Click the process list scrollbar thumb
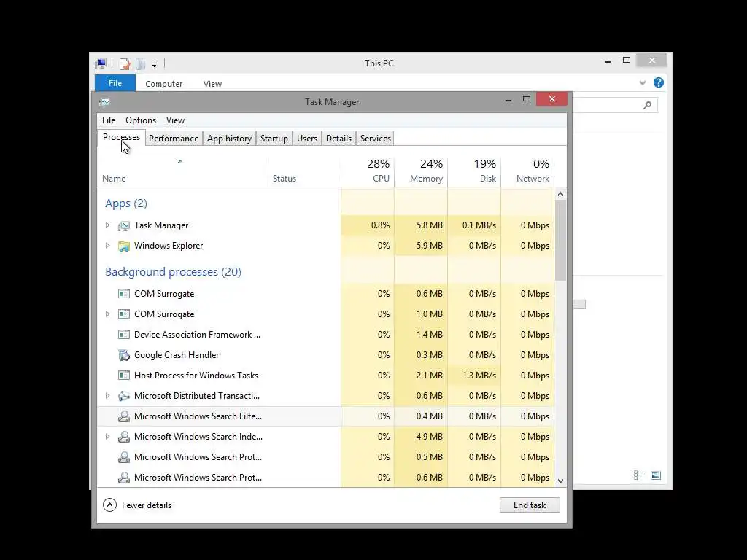Screen dimensions: 747x560 [x=561, y=240]
